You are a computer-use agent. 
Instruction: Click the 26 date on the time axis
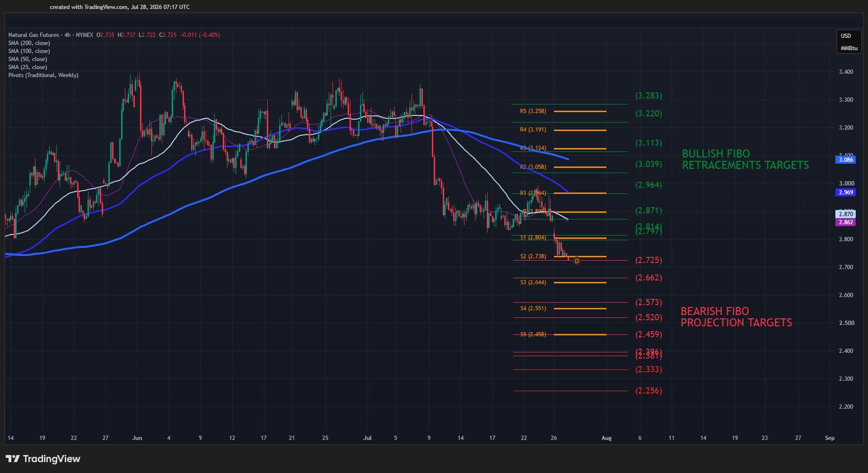click(554, 438)
